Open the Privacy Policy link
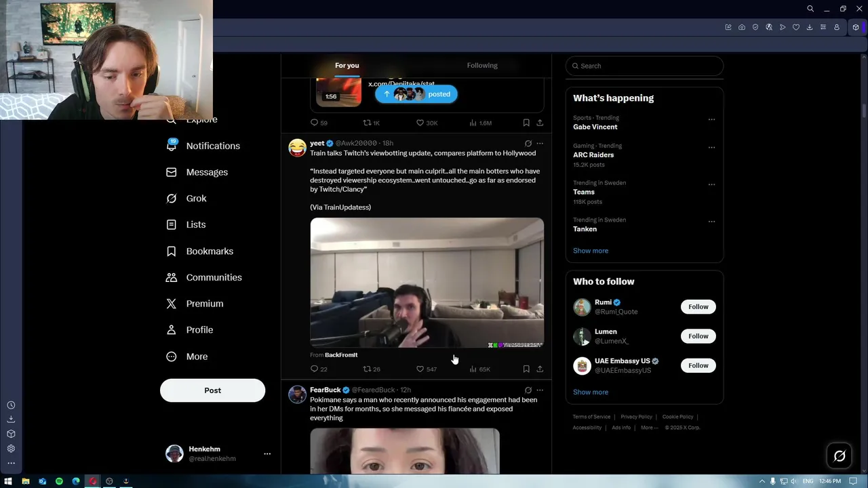 click(637, 417)
